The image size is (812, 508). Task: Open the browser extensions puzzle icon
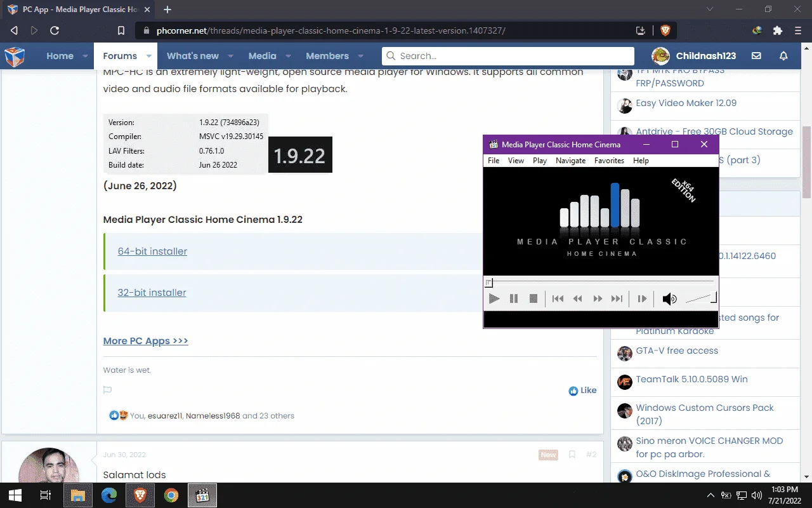tap(778, 30)
